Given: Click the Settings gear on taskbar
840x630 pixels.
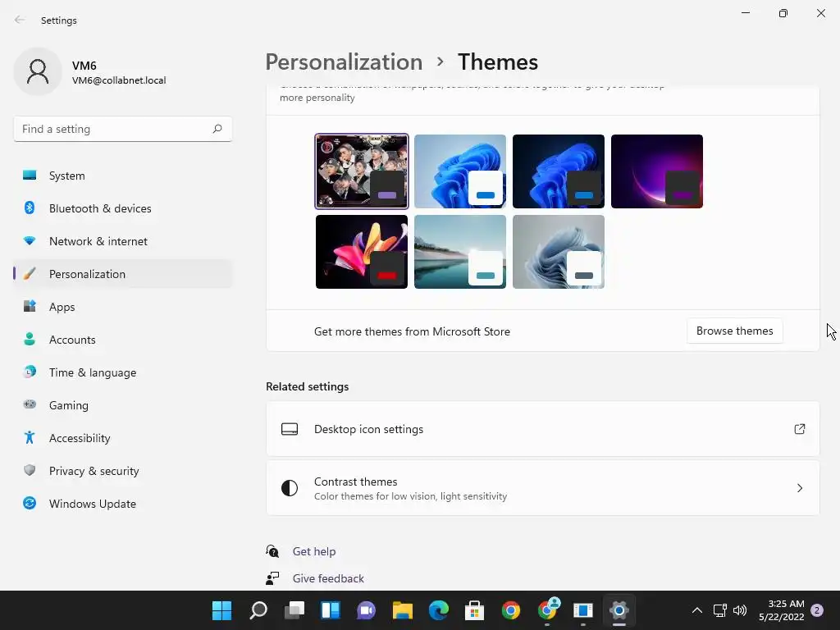Looking at the screenshot, I should click(x=619, y=610).
